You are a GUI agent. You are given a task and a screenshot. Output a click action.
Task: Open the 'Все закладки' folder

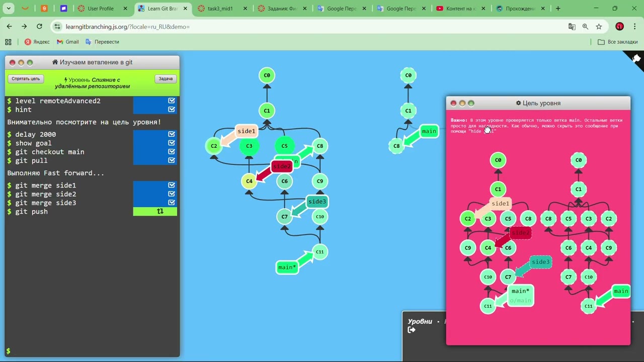[x=618, y=42]
